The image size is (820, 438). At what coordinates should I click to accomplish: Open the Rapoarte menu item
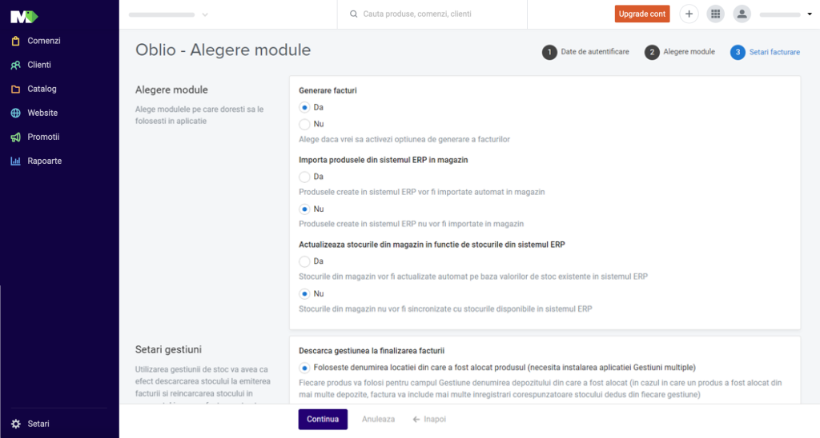click(44, 161)
